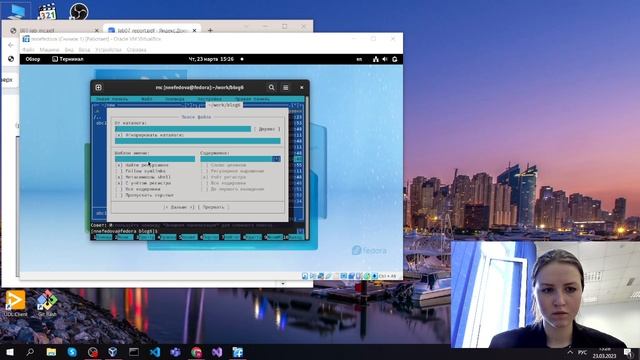The width and height of the screenshot is (640, 360).
Task: Open Visual Studio Code from the taskbar
Action: point(155,352)
